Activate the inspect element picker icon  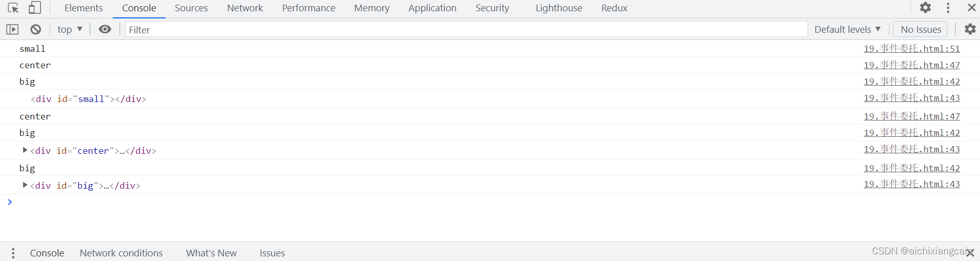13,8
